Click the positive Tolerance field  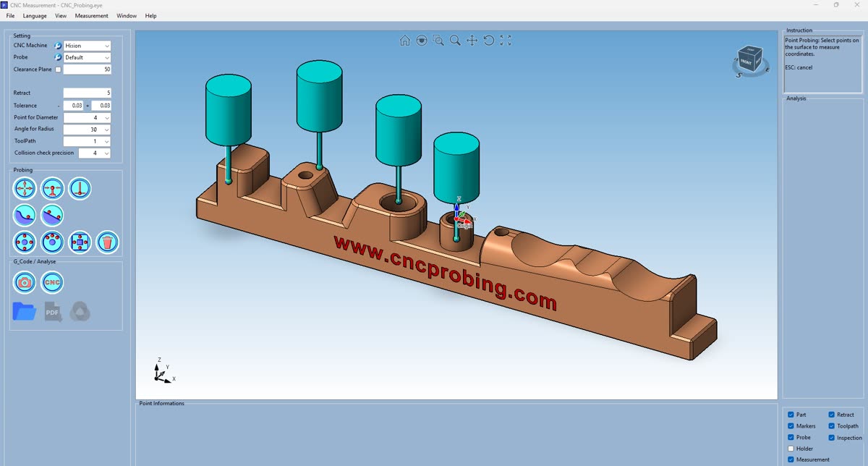(101, 106)
